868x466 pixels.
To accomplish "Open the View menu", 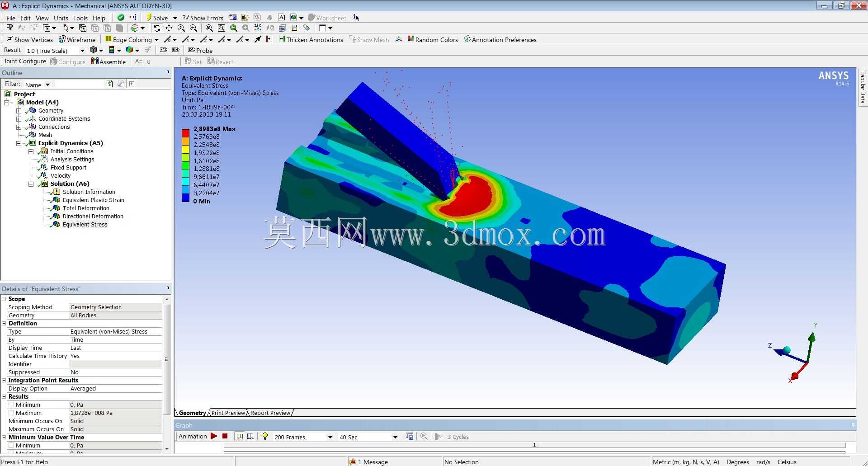I will pyautogui.click(x=42, y=18).
